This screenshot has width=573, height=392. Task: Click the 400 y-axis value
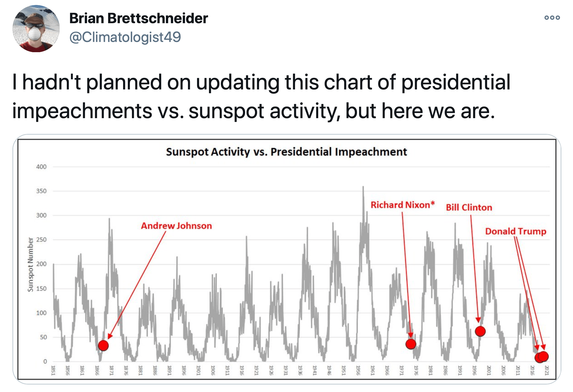tap(41, 167)
